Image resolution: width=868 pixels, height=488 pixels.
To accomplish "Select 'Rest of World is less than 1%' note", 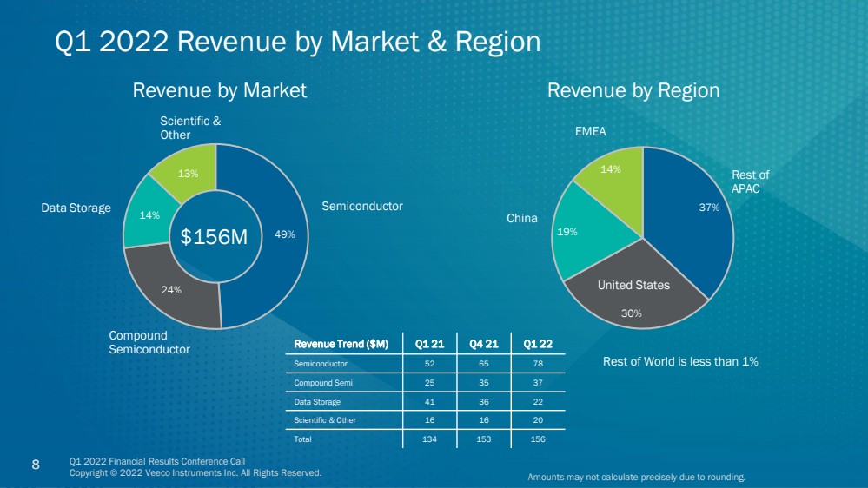I will coord(680,361).
